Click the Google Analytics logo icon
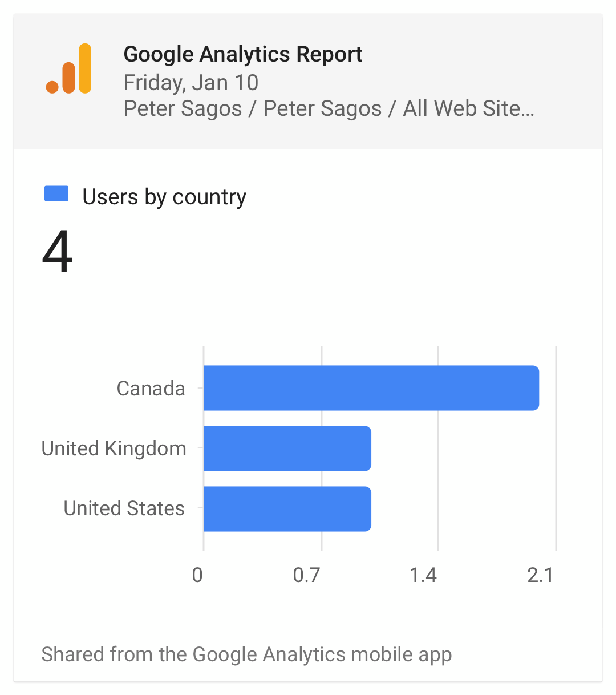 (x=68, y=68)
